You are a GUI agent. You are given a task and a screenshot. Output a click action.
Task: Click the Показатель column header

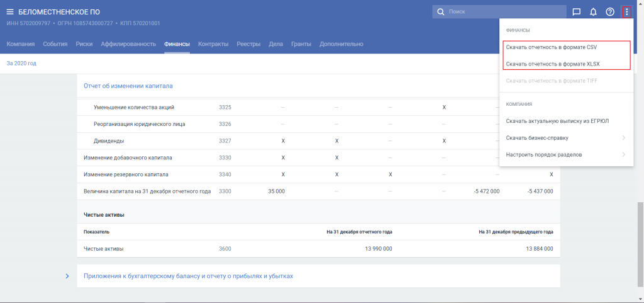pos(96,232)
